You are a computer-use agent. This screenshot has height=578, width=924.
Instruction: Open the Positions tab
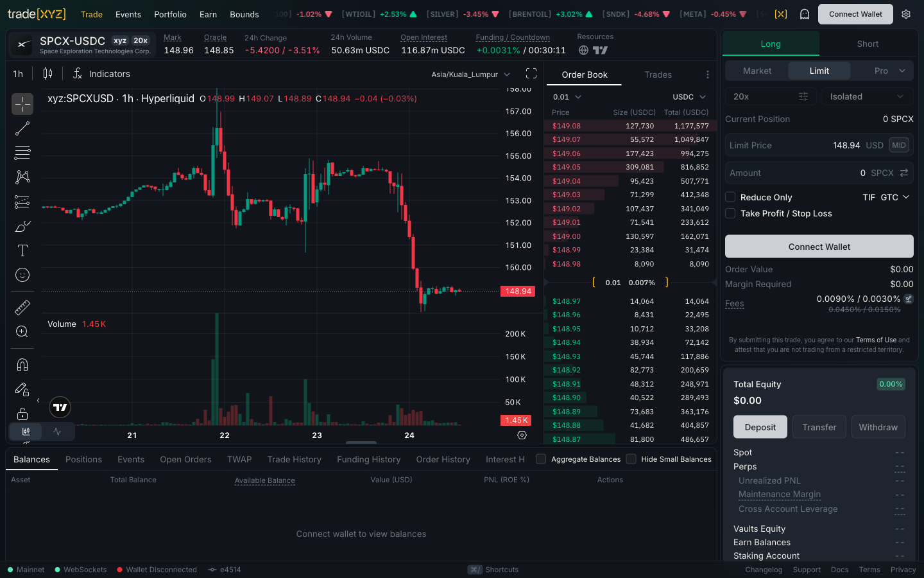pos(83,459)
